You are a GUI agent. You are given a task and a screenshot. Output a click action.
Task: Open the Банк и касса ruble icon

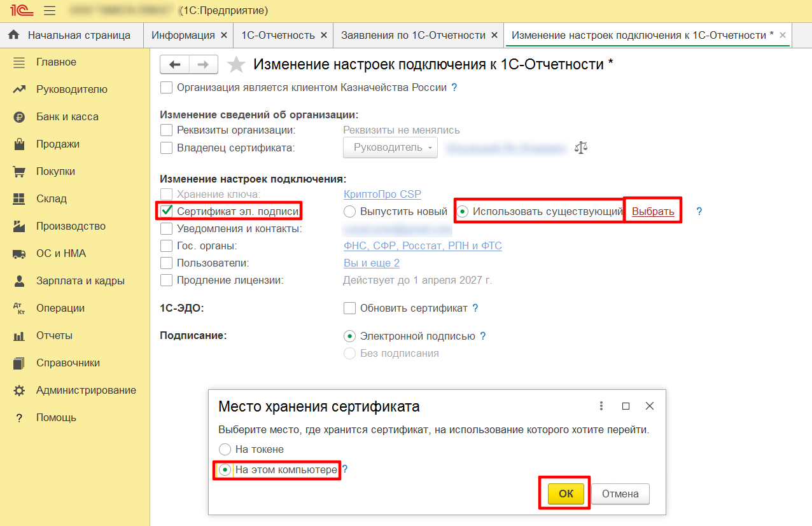(19, 117)
